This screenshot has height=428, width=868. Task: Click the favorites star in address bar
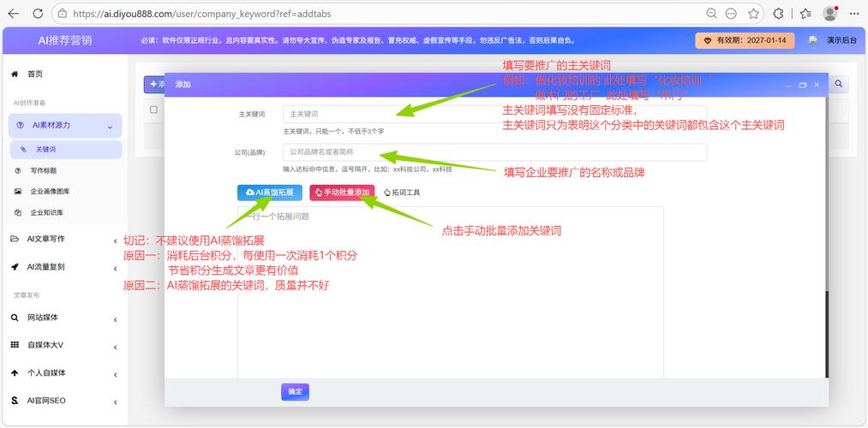click(753, 14)
